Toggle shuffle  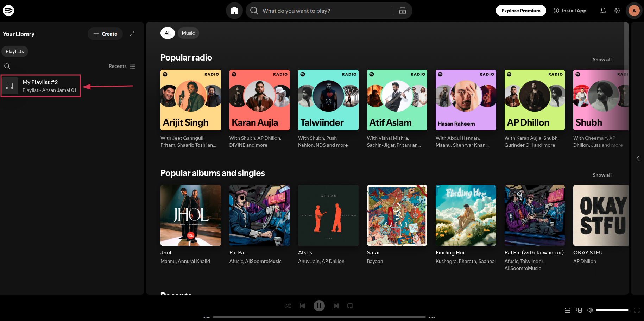[x=288, y=306]
